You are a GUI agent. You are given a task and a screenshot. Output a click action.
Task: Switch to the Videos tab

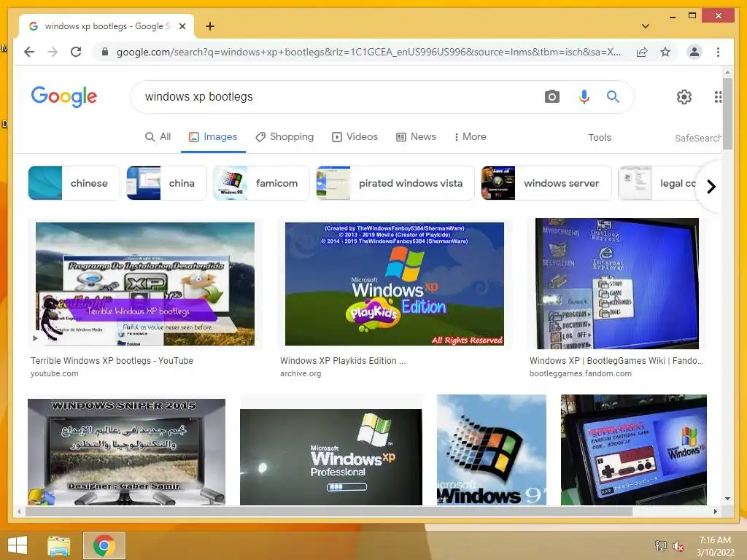pyautogui.click(x=355, y=136)
